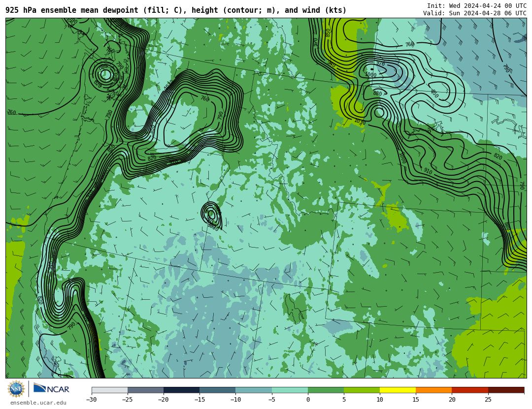Click the -5 to 0 colorbar swatch
The width and height of the screenshot is (532, 409).
(x=290, y=390)
